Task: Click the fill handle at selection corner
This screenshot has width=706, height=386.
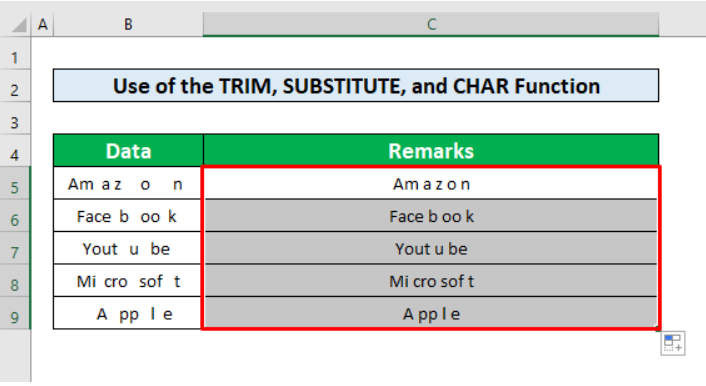Action: [x=658, y=328]
